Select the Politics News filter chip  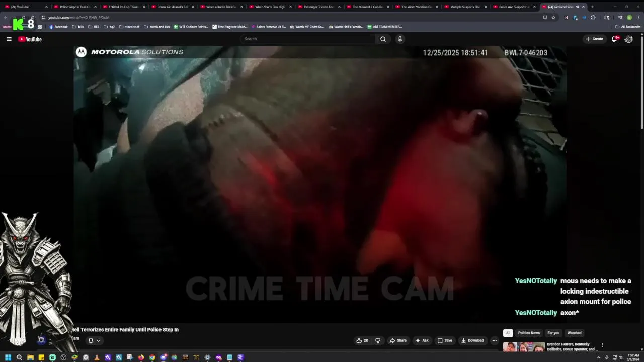pyautogui.click(x=529, y=333)
